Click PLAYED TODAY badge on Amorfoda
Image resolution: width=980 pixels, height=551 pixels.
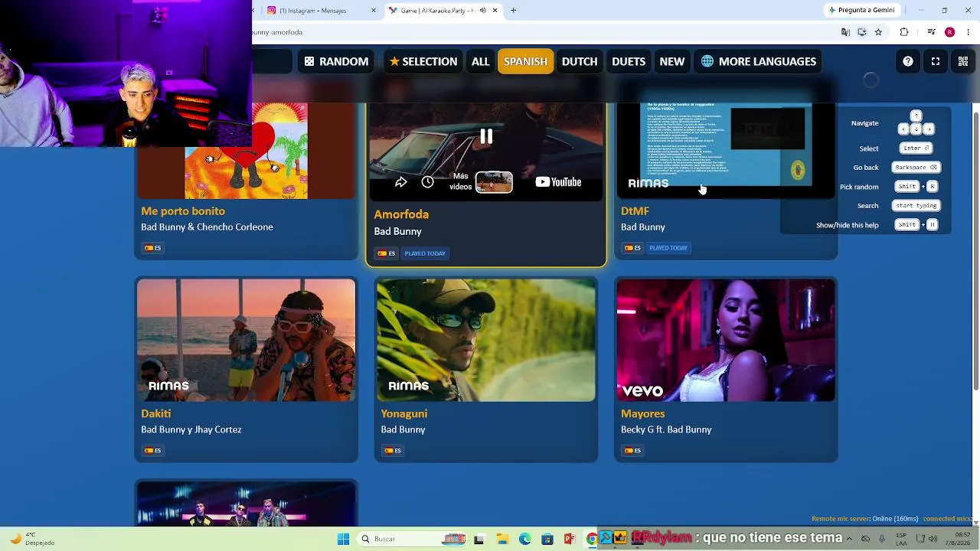pos(425,253)
